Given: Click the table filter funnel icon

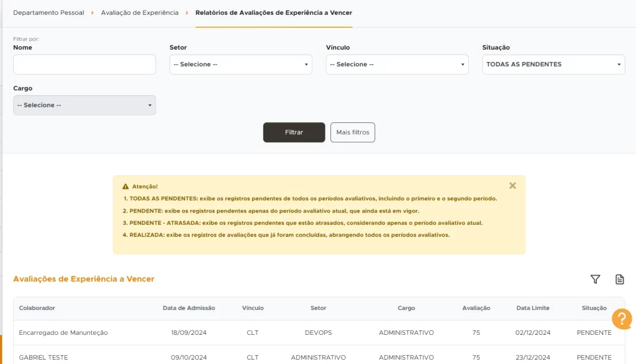Looking at the screenshot, I should pos(595,280).
